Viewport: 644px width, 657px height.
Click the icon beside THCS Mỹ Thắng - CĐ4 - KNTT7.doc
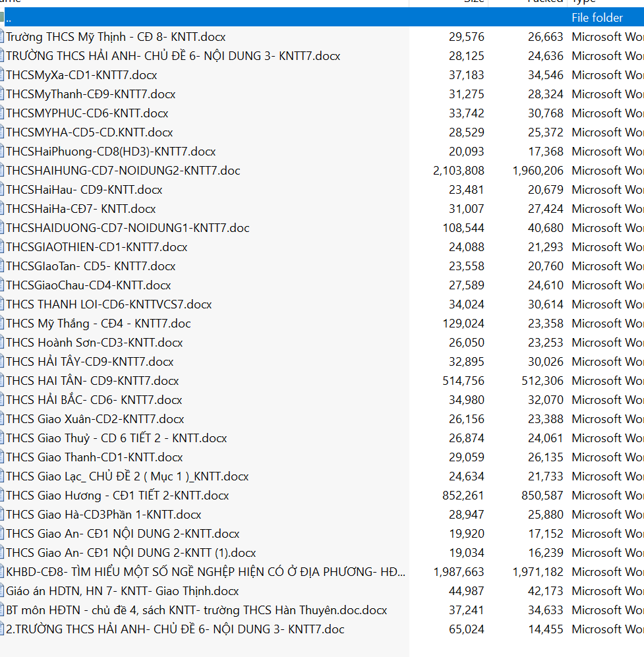(2, 324)
